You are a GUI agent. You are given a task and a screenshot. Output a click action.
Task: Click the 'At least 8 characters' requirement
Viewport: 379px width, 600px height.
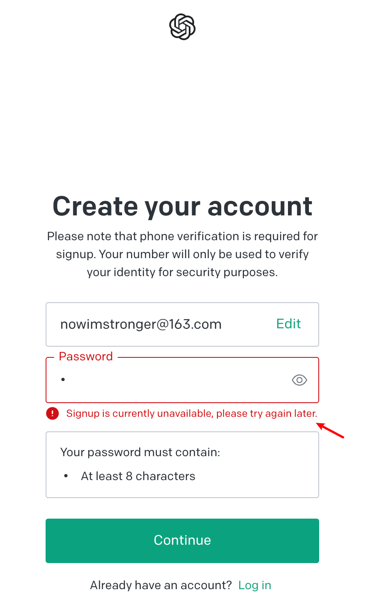click(x=138, y=476)
